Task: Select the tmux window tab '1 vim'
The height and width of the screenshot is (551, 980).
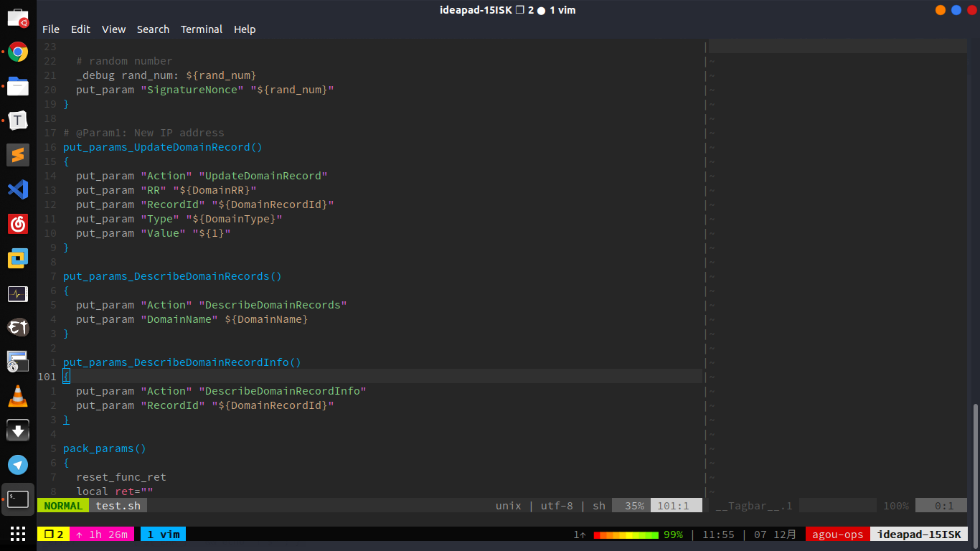Action: (x=163, y=534)
